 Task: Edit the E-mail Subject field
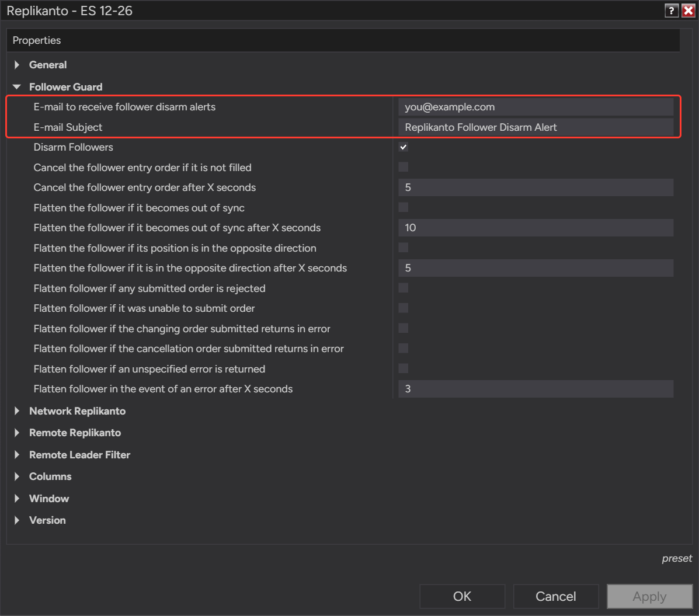point(536,127)
